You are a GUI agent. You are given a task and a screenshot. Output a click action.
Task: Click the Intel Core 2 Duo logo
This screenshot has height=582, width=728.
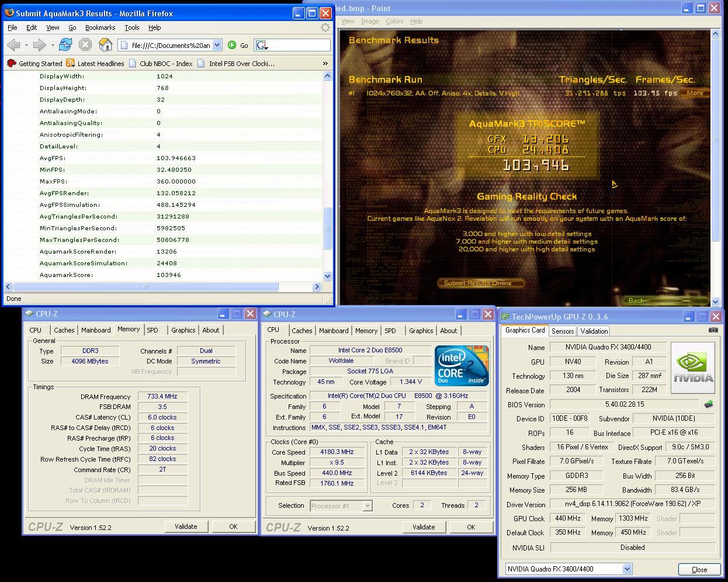point(462,365)
